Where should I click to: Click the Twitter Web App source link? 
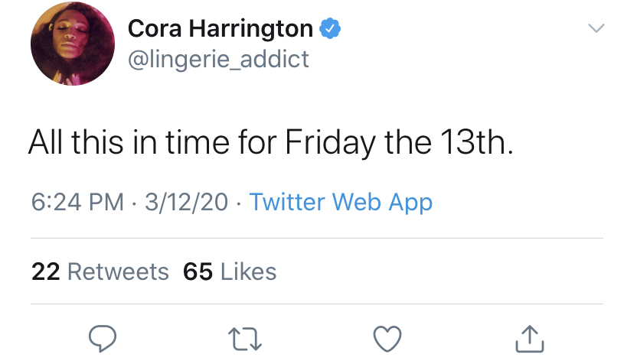pos(341,202)
